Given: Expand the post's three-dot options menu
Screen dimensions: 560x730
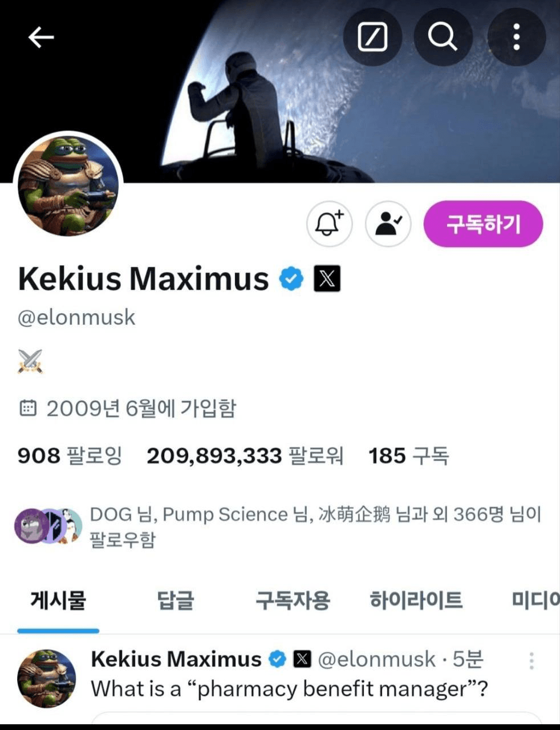Looking at the screenshot, I should point(531,661).
